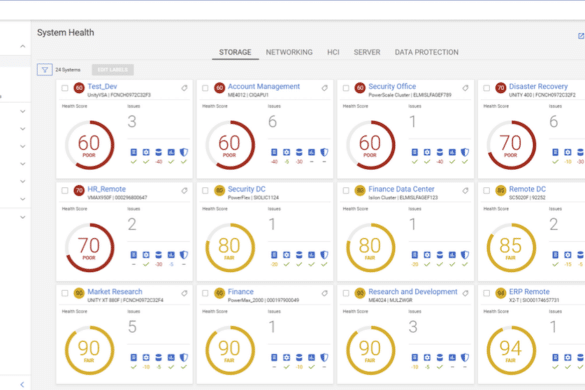Click ERP Remote health score 94 gauge
This screenshot has height=390, width=585.
(x=511, y=350)
